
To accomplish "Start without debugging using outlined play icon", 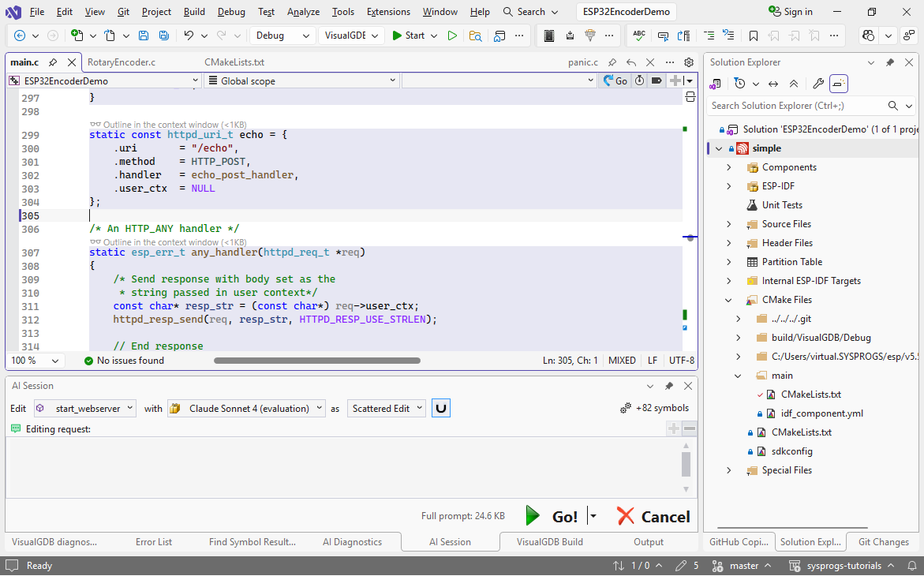I will pyautogui.click(x=452, y=36).
